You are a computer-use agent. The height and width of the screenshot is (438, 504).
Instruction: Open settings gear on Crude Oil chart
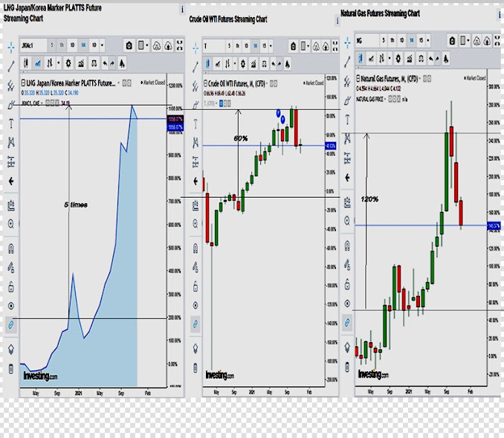243,64
